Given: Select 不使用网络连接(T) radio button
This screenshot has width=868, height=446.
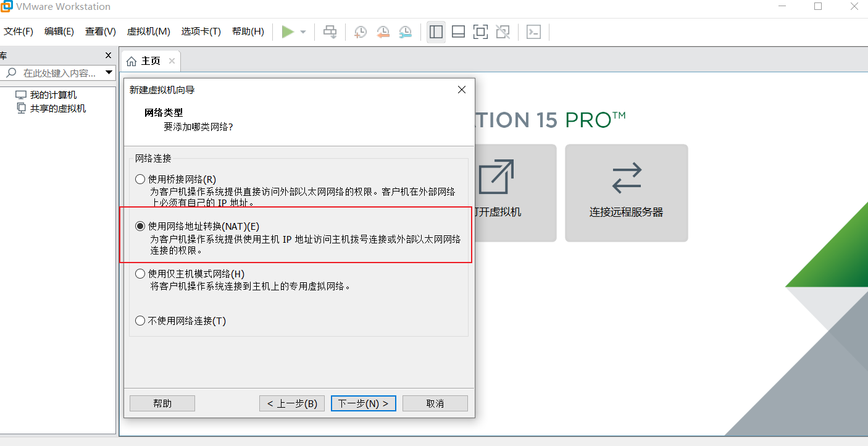Looking at the screenshot, I should [140, 321].
